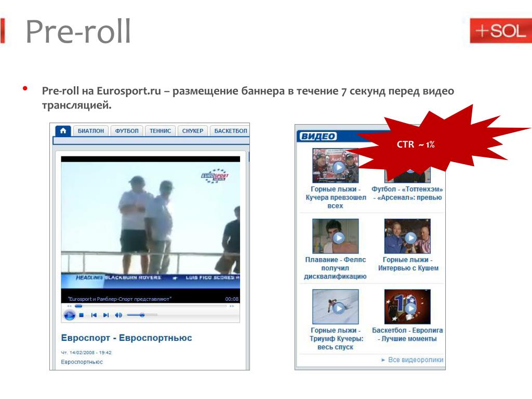
Task: Switch to the БИАТЛОН tab
Action: (x=90, y=131)
